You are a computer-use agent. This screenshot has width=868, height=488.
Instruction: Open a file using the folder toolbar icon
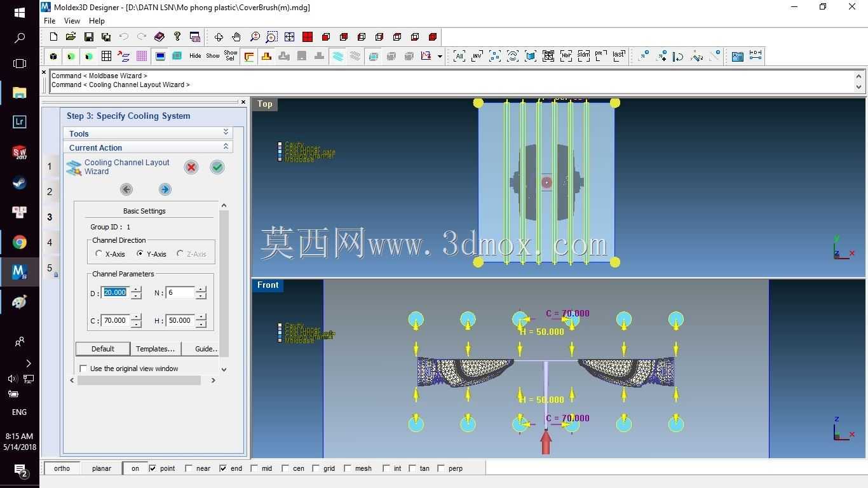coord(71,37)
